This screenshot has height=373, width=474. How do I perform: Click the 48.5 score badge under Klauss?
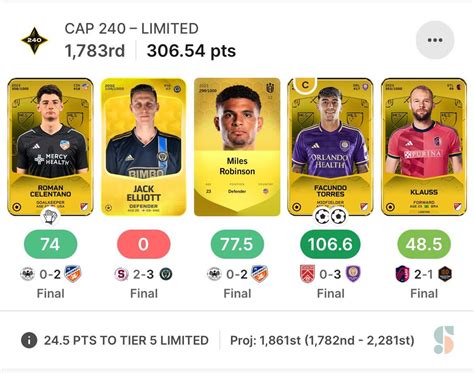coord(424,244)
